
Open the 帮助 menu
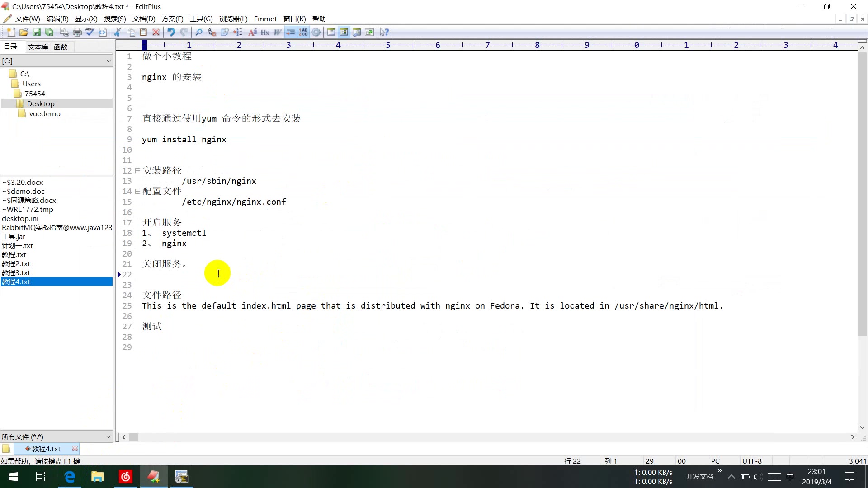[319, 19]
